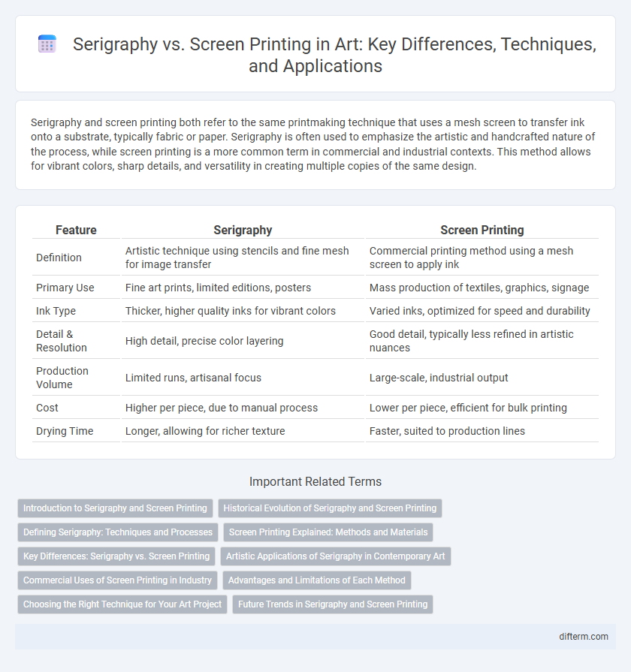Select the Drying Time row label

click(x=65, y=431)
